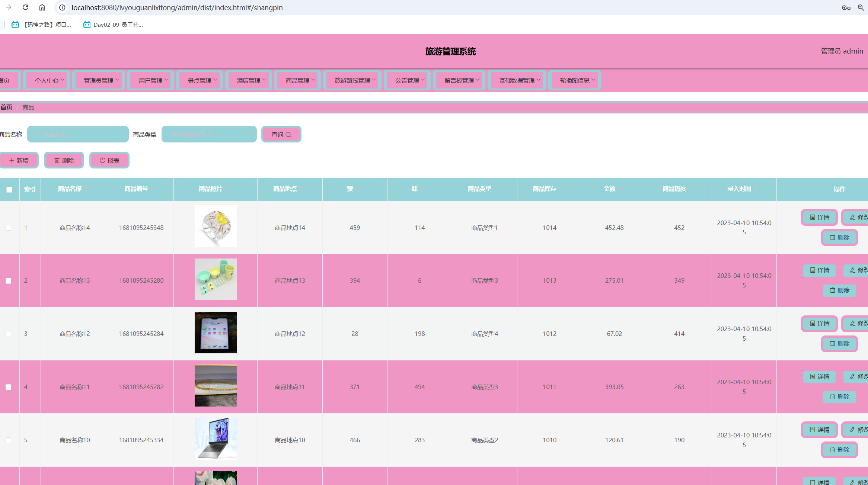Reload the page using browser refresh icon
This screenshot has width=868, height=485.
(x=25, y=7)
